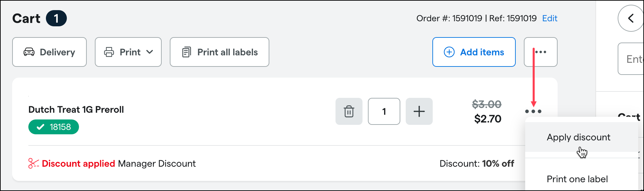Click the scissors Discount applied icon
Image resolution: width=644 pixels, height=191 pixels.
[x=33, y=164]
